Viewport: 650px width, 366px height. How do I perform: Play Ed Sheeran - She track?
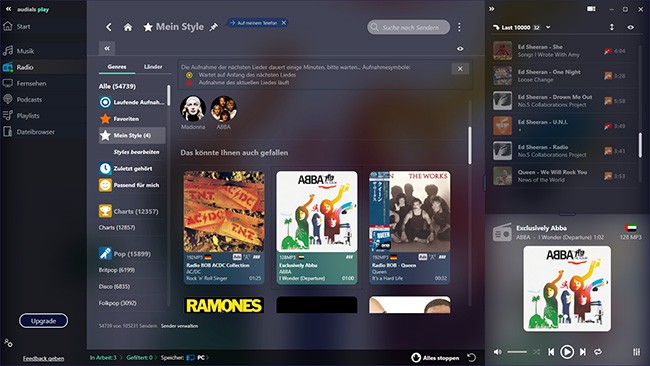[565, 51]
